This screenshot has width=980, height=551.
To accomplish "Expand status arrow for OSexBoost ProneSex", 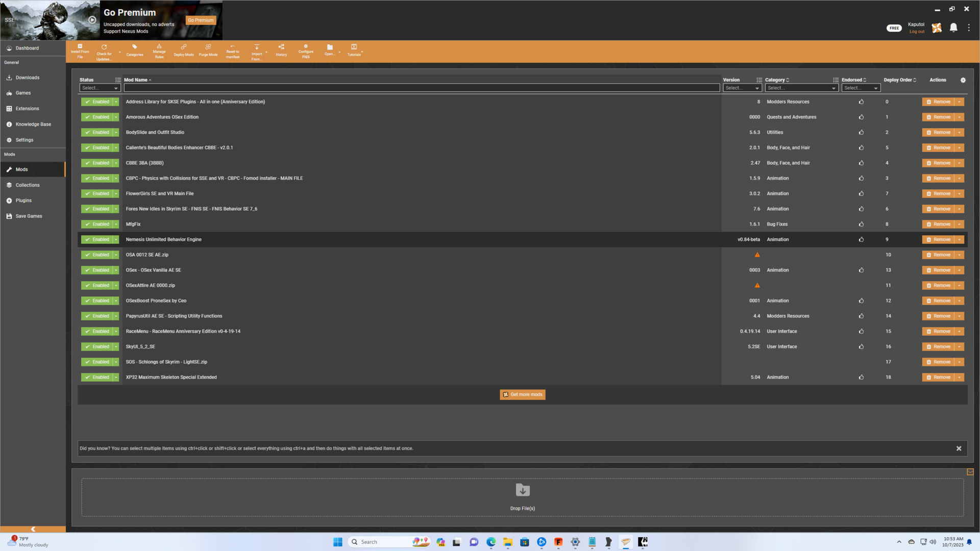I will [116, 300].
